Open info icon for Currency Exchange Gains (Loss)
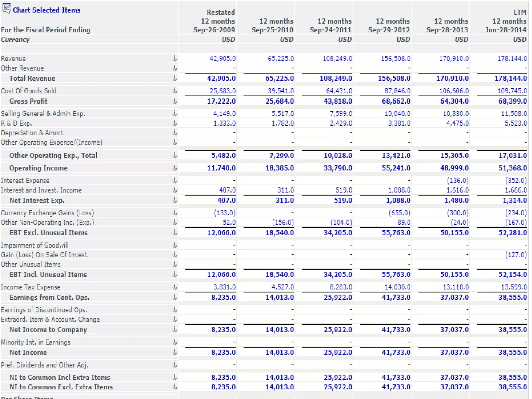The height and width of the screenshot is (399, 532). pyautogui.click(x=175, y=212)
